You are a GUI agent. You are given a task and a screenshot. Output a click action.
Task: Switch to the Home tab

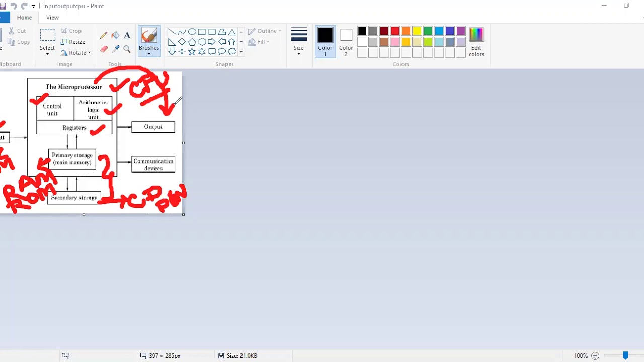(x=24, y=17)
